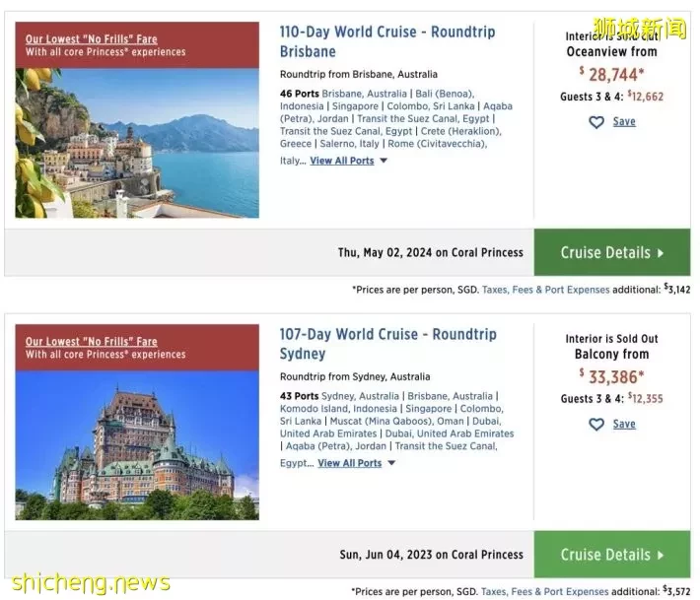The height and width of the screenshot is (600, 700).
Task: Click arrow icon on second Cruise Details button
Action: (661, 555)
